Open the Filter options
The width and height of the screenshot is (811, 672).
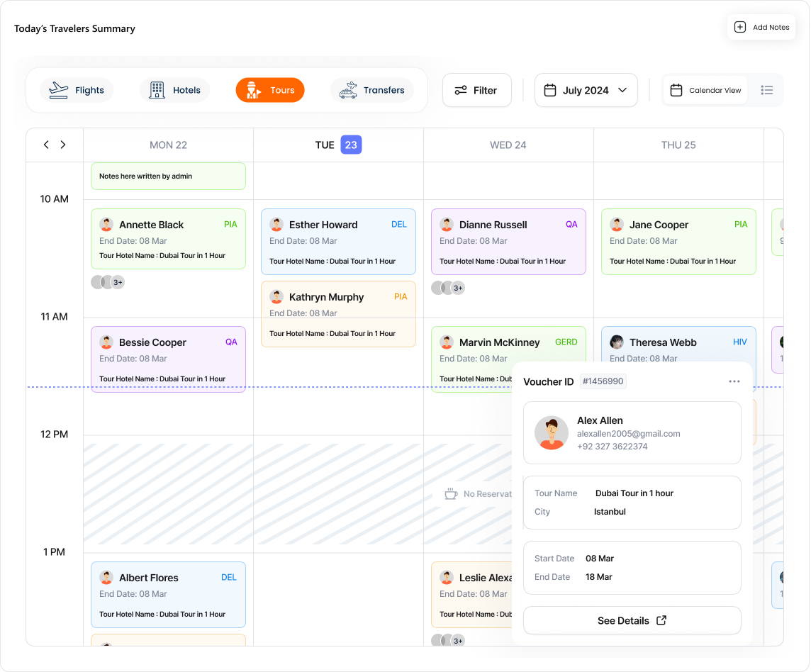(x=476, y=90)
